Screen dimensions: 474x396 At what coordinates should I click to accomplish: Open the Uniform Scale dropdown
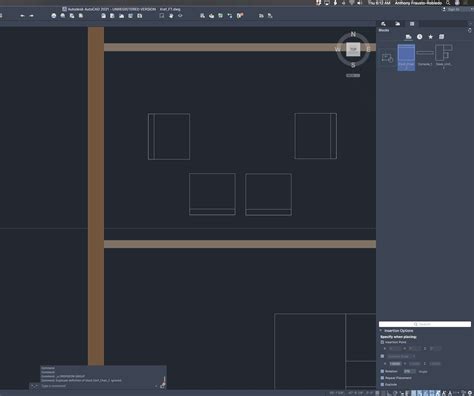(x=401, y=356)
